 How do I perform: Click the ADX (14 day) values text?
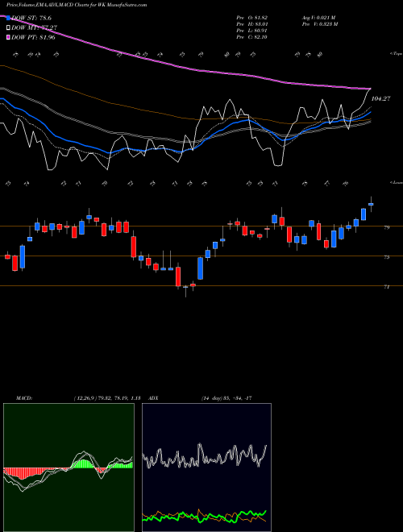[x=226, y=398]
